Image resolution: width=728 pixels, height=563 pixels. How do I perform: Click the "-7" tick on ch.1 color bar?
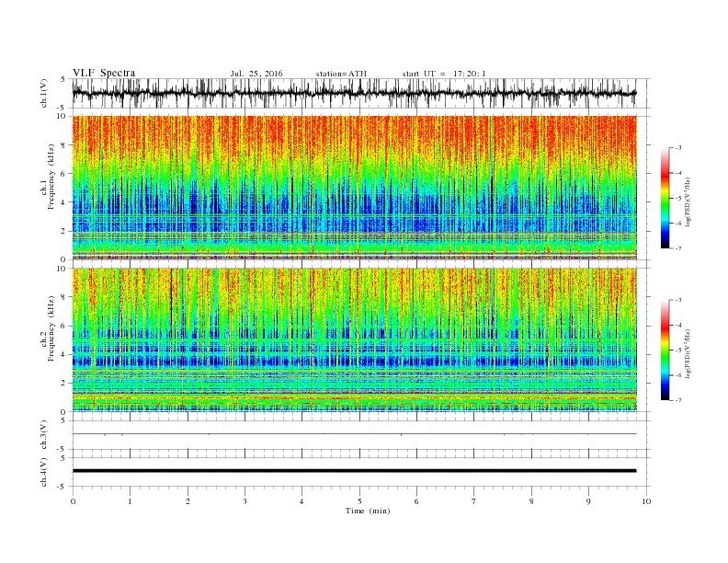(x=678, y=248)
